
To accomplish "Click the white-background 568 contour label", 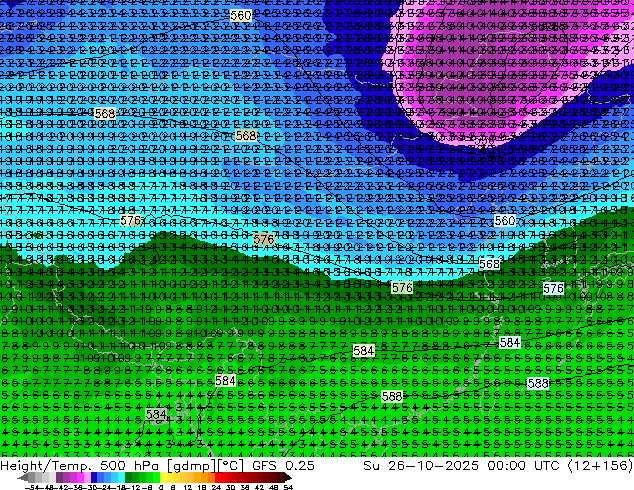I will pyautogui.click(x=489, y=264).
